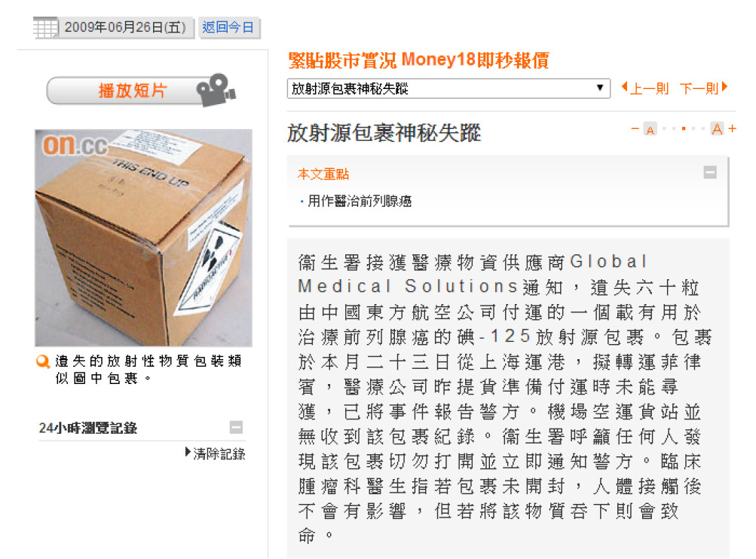
Task: Decrease font size with the small A icon
Action: point(650,129)
